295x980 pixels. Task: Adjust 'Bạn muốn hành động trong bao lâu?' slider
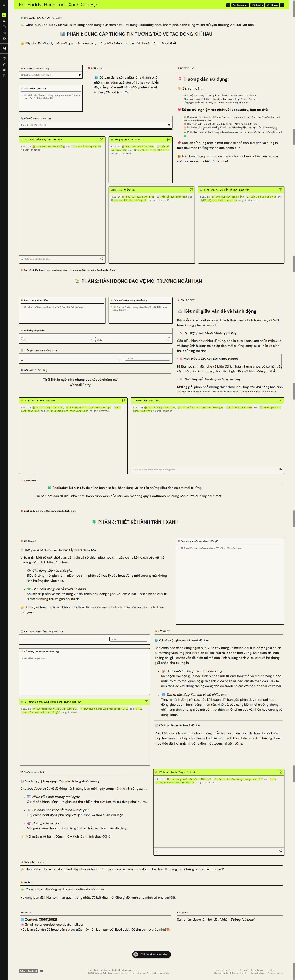point(63,638)
